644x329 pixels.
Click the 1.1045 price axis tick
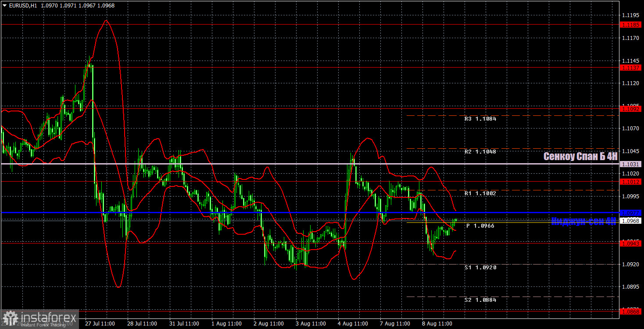click(630, 151)
